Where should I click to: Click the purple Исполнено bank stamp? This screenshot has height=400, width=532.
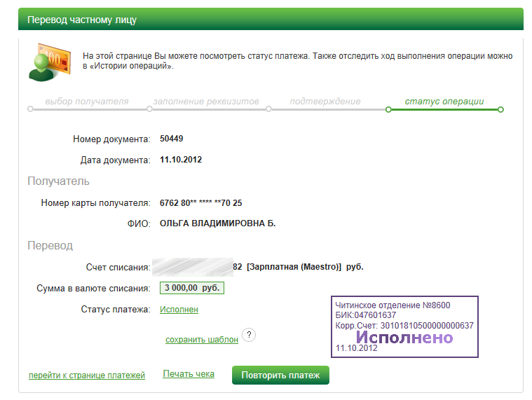point(404,328)
